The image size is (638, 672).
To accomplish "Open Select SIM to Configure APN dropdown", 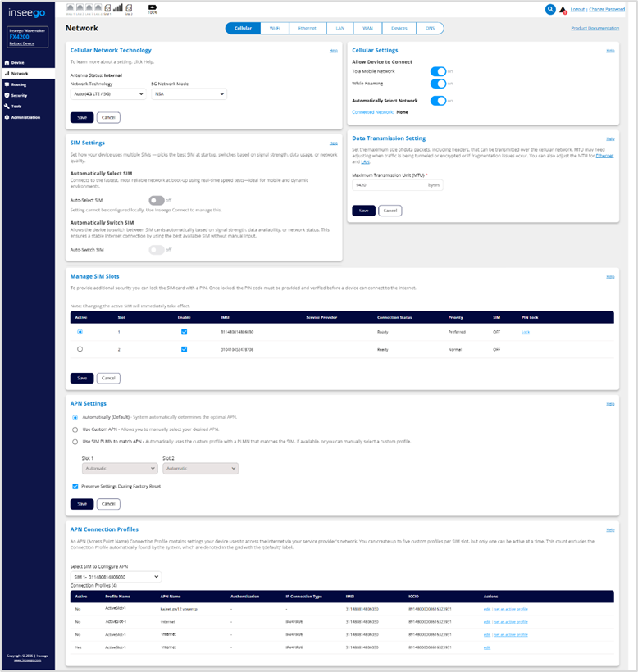I will (116, 577).
